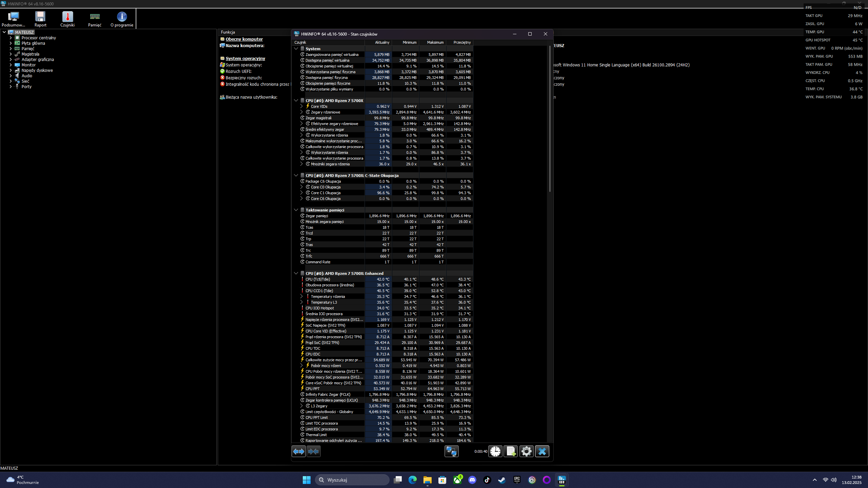Click the Maksimum column header
Screen dimensions: 868x488
[x=435, y=42]
